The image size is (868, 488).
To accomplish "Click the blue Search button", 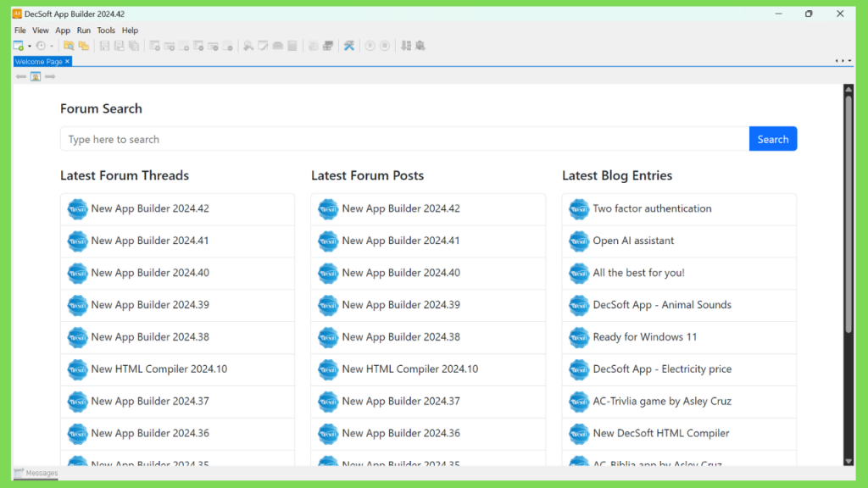I will click(773, 139).
